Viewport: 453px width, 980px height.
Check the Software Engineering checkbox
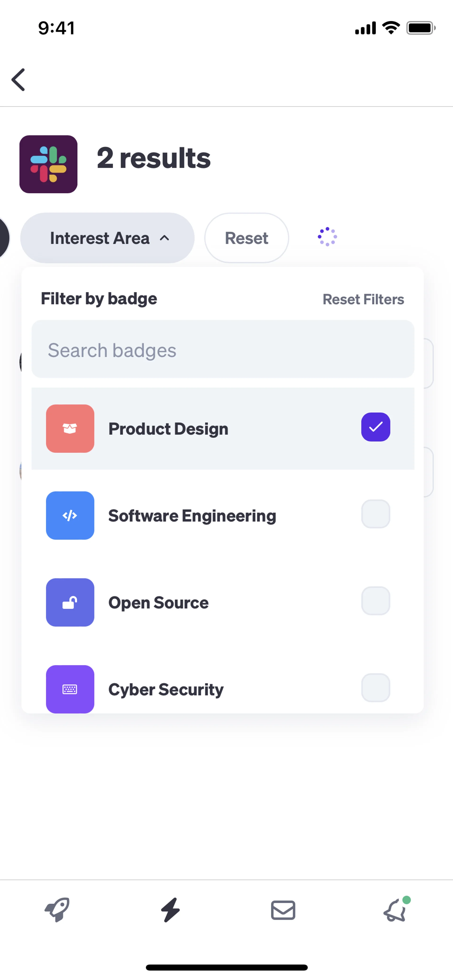[x=375, y=514]
